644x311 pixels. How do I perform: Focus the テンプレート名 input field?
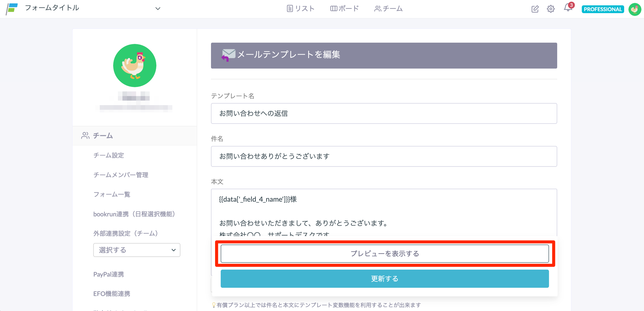pos(384,113)
